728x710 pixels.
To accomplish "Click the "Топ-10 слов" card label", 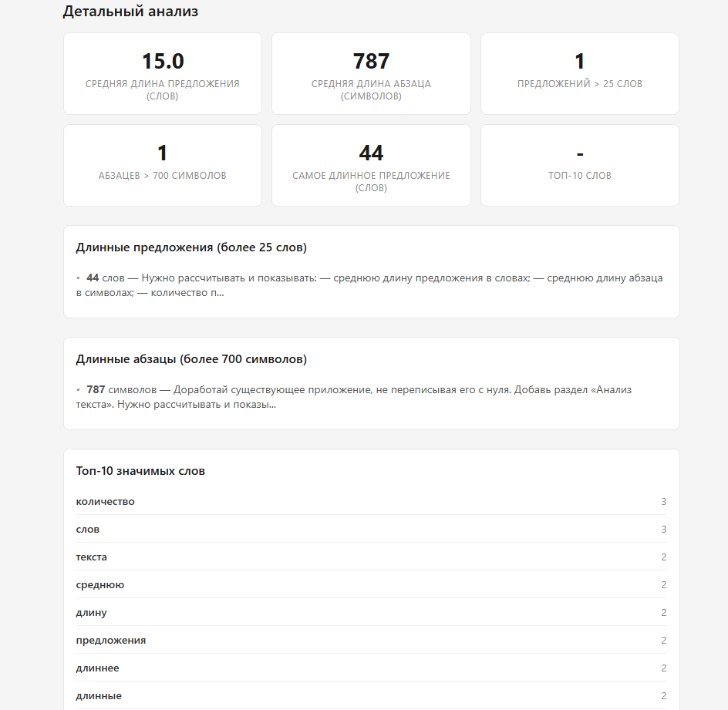I will (x=580, y=176).
